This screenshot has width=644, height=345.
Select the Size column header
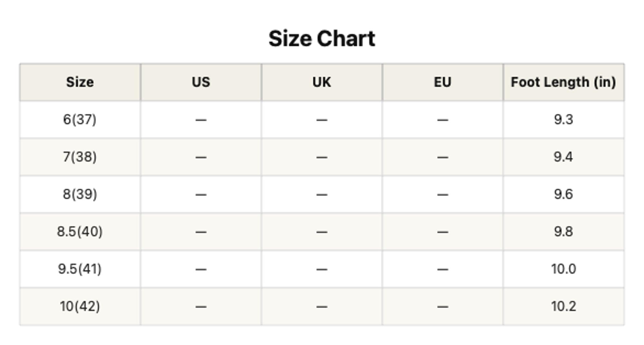80,82
